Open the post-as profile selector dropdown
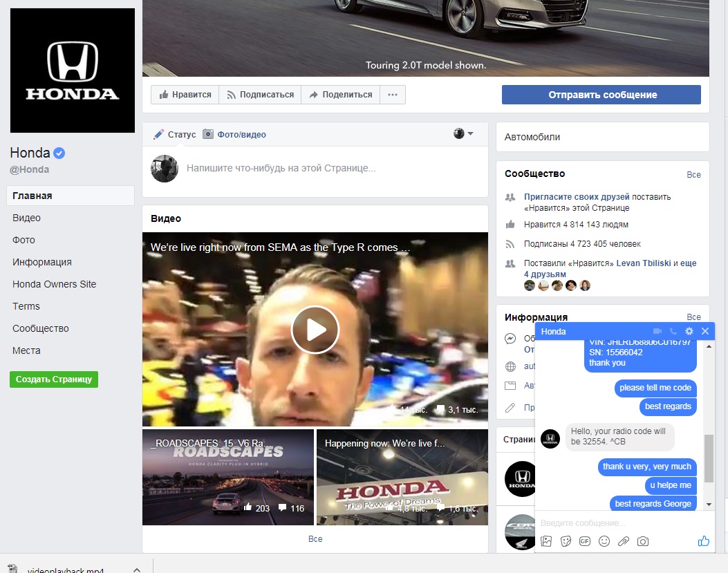Viewport: 728px width, 573px height. [x=463, y=133]
